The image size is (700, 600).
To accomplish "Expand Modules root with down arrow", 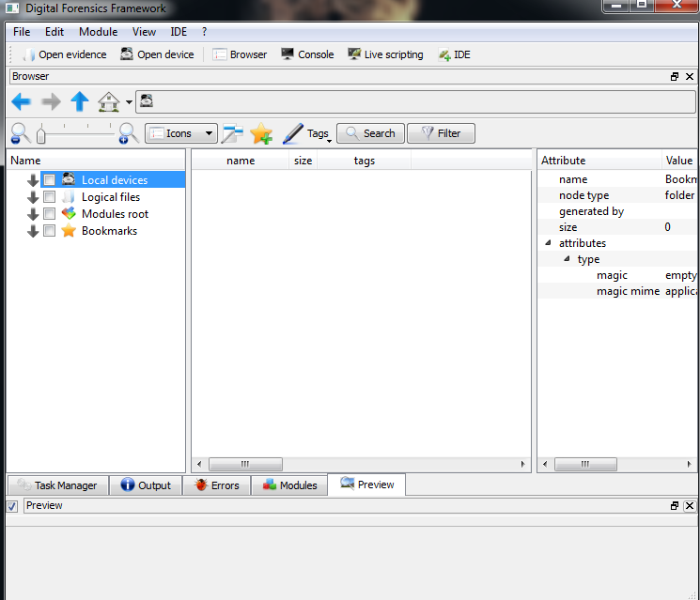I will click(33, 214).
